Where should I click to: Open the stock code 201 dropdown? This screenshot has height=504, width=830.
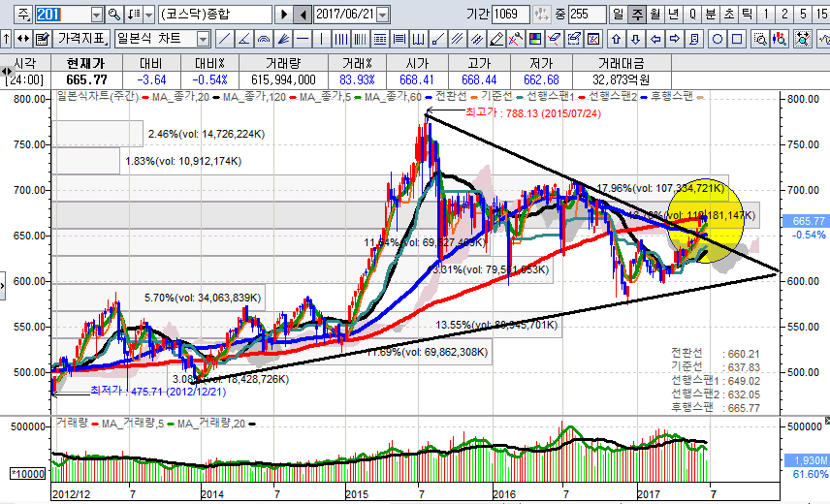point(96,15)
